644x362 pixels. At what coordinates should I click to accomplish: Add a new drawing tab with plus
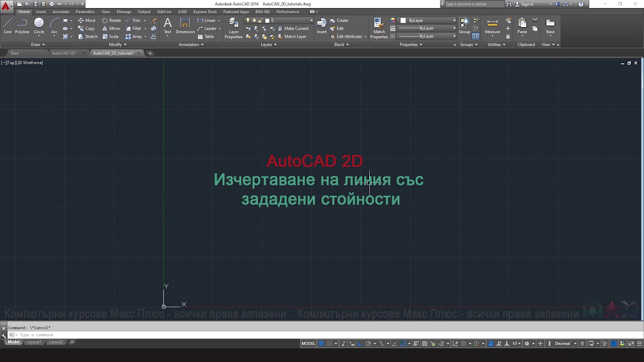pos(150,53)
